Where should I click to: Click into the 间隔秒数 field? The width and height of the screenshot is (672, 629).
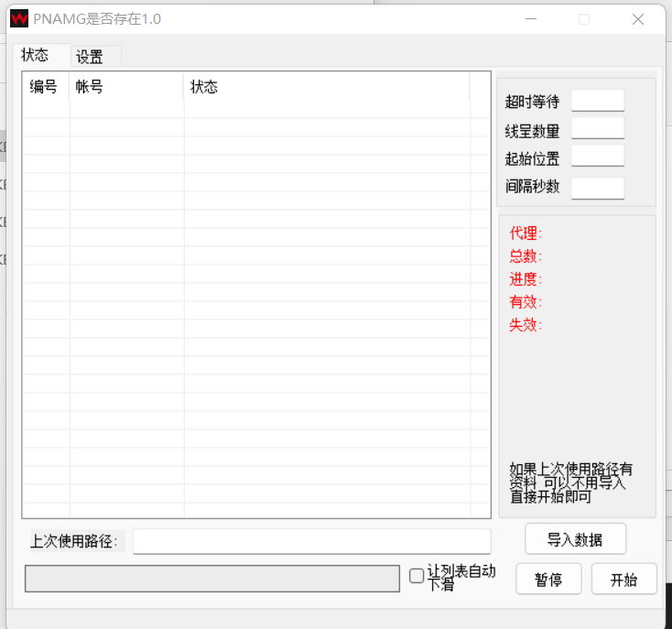tap(597, 188)
